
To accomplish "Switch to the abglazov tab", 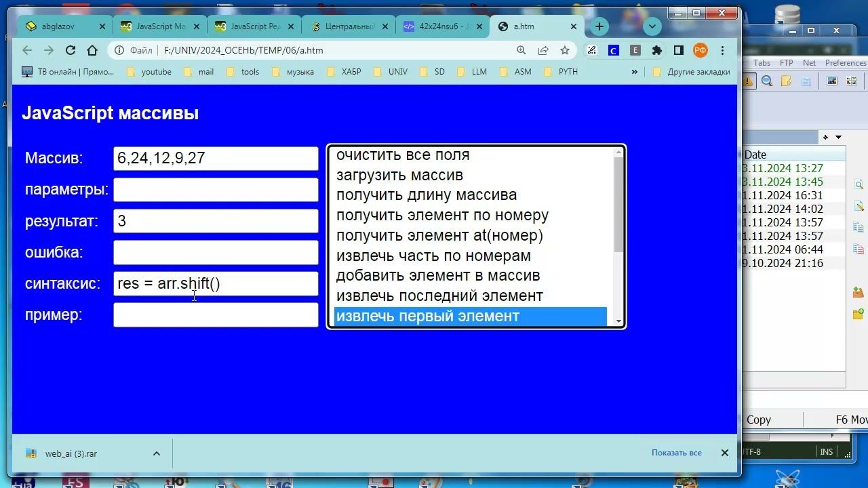I will click(66, 26).
